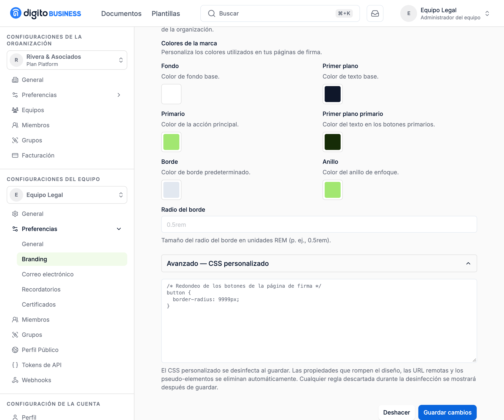Click the Deshacer button
Screen dimensions: 504x420
pos(396,412)
